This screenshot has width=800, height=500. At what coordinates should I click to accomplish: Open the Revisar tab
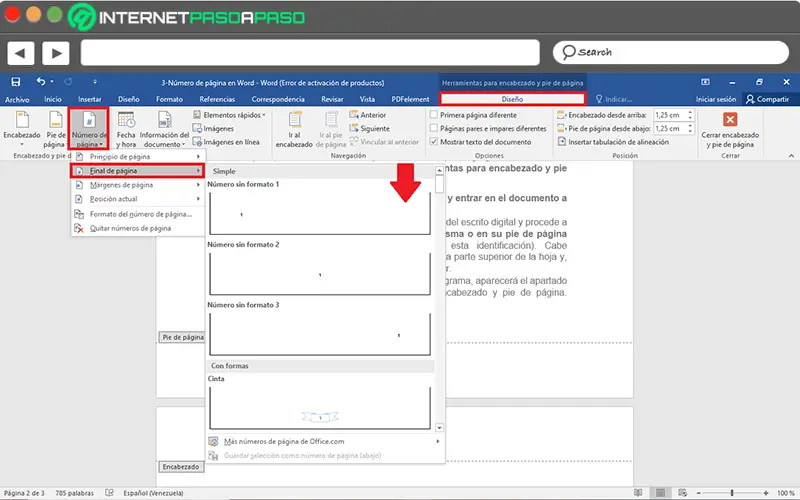click(x=332, y=99)
